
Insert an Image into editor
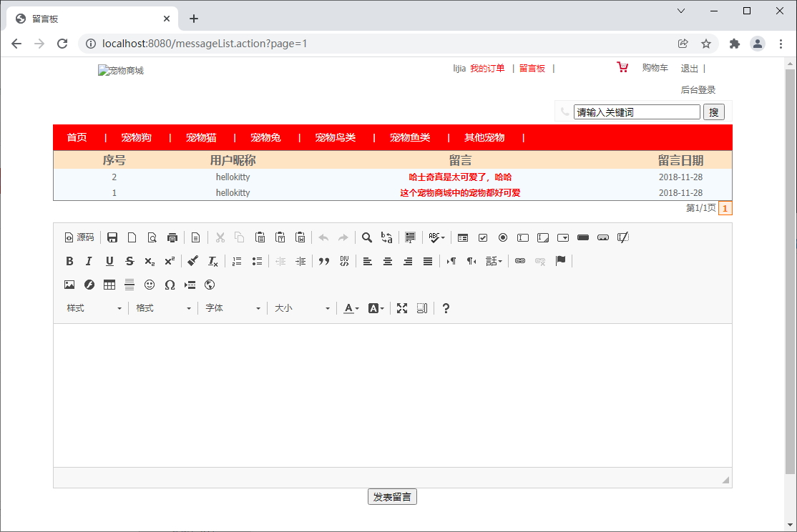(69, 285)
